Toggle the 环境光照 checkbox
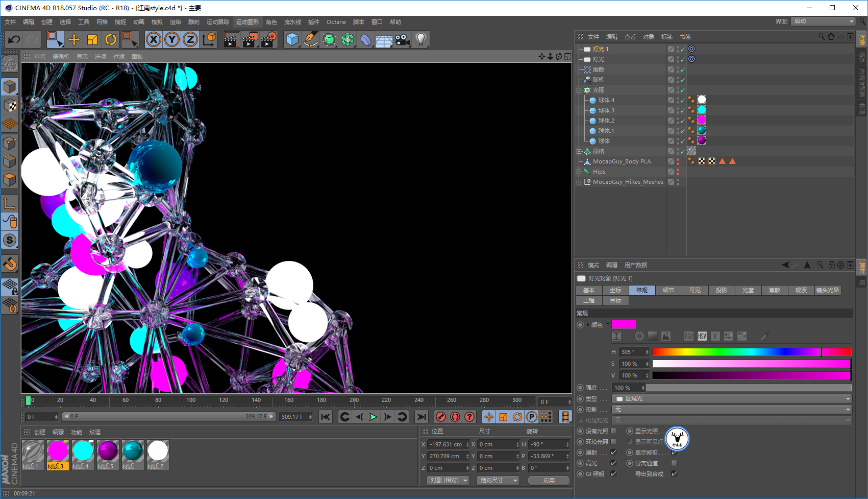This screenshot has width=868, height=499. point(614,442)
